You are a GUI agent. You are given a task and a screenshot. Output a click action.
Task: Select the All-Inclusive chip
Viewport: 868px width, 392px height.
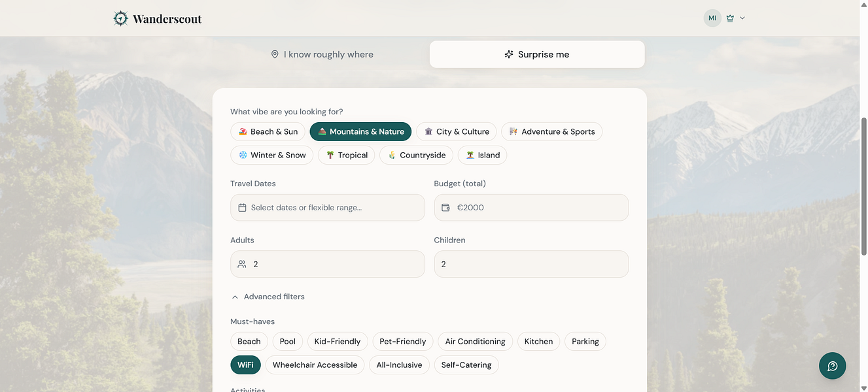click(x=399, y=365)
